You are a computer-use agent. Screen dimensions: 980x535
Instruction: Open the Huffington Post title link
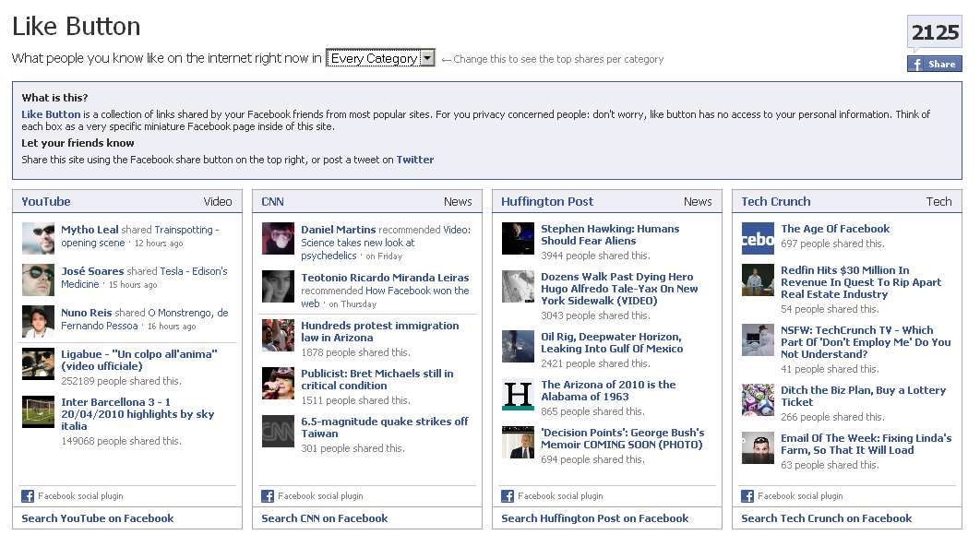[547, 201]
